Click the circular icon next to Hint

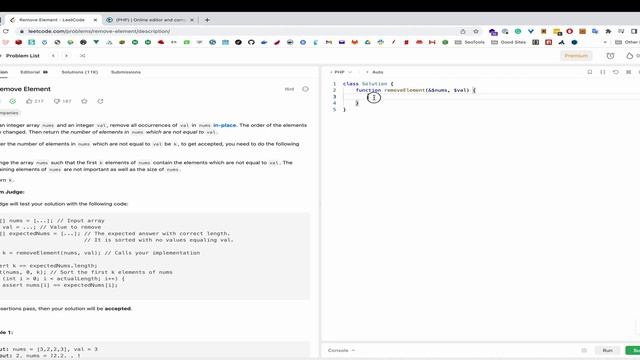coord(305,89)
